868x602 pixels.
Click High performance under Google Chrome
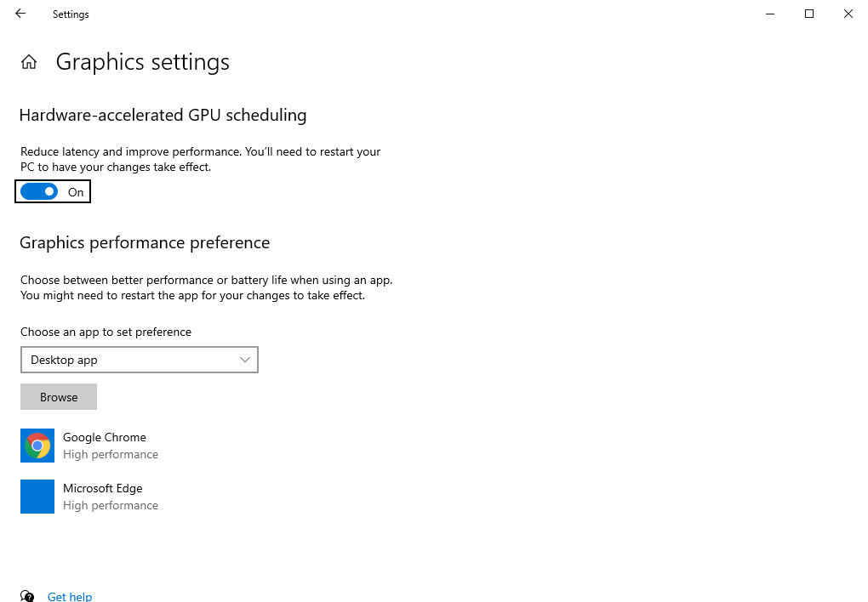coord(111,454)
